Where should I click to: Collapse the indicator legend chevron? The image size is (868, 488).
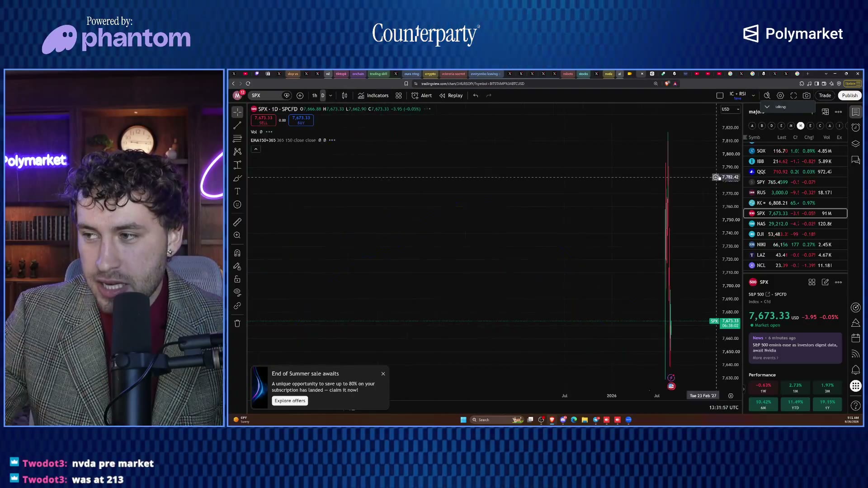coord(255,149)
